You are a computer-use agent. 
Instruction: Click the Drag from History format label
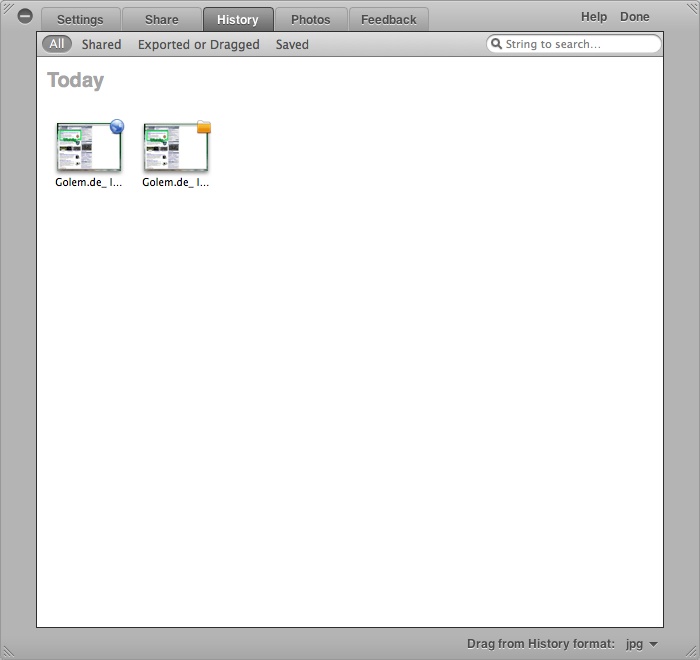[541, 644]
